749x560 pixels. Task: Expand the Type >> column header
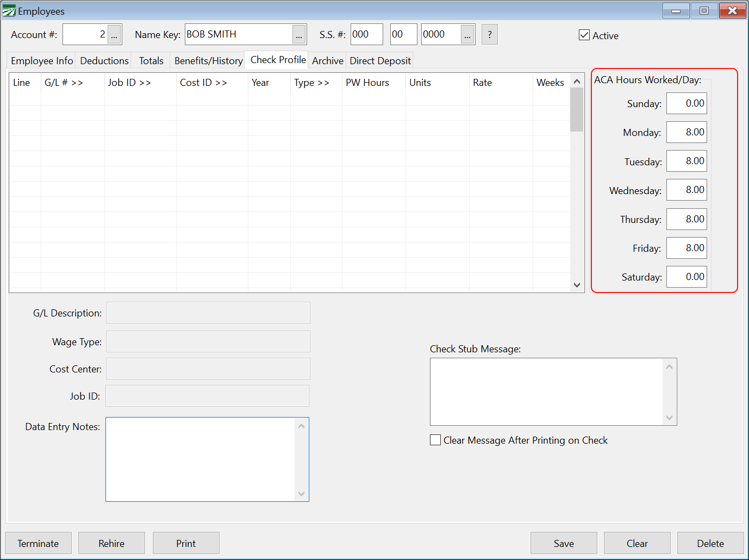click(x=311, y=83)
